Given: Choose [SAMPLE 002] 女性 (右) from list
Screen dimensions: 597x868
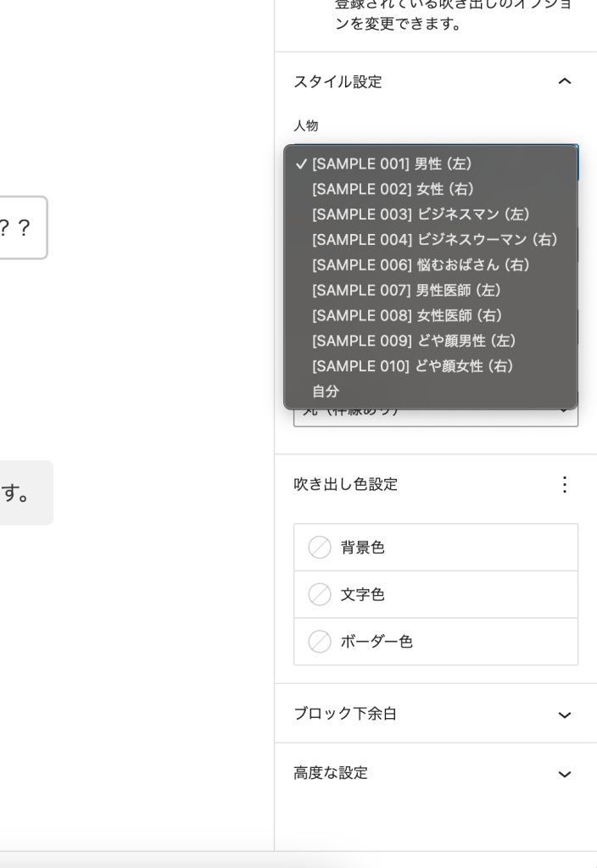Looking at the screenshot, I should click(x=393, y=189).
